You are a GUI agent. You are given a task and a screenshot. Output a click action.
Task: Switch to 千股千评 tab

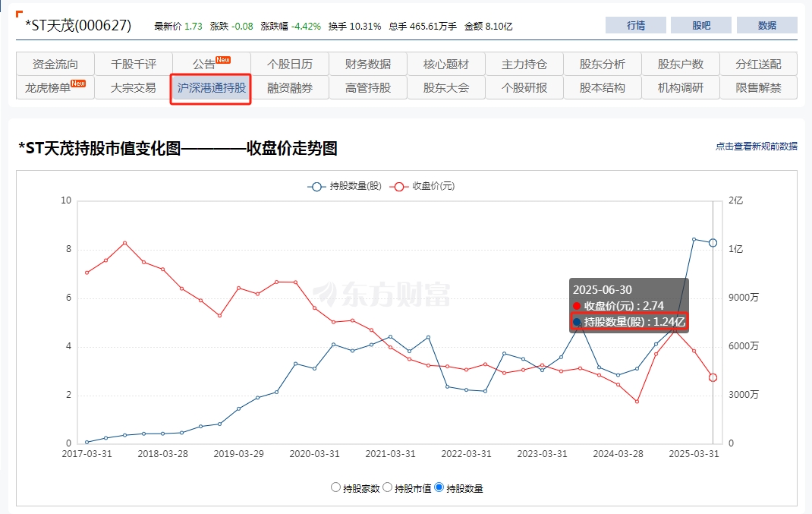[x=134, y=65]
